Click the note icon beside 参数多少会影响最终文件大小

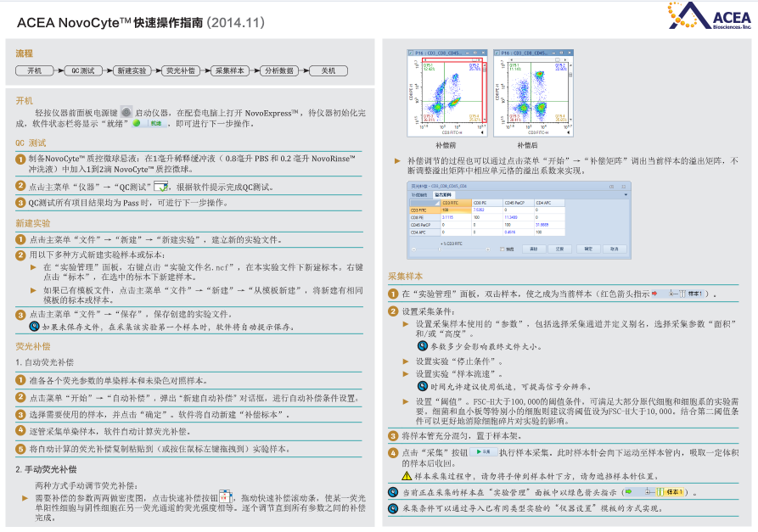[423, 346]
